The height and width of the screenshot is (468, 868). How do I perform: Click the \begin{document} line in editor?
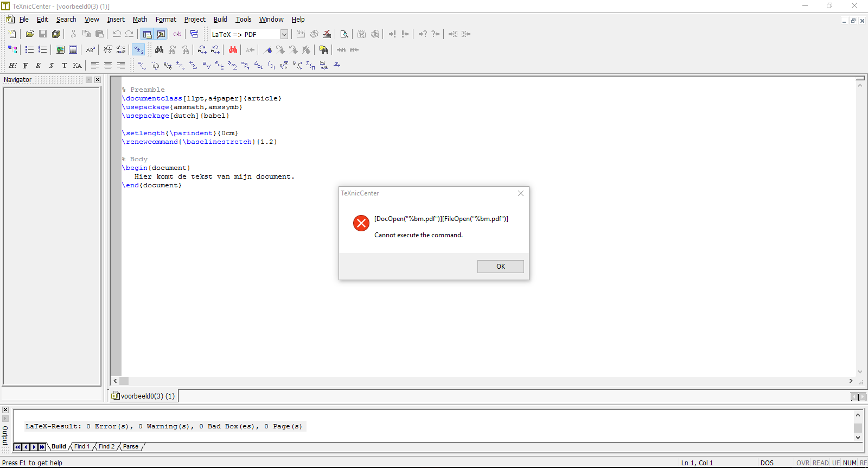click(156, 168)
